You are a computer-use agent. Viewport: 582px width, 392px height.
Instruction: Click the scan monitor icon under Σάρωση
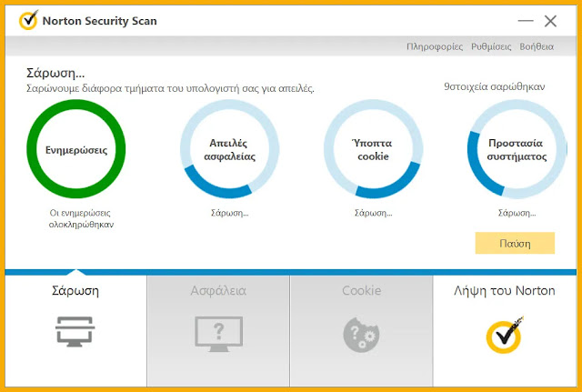[75, 331]
